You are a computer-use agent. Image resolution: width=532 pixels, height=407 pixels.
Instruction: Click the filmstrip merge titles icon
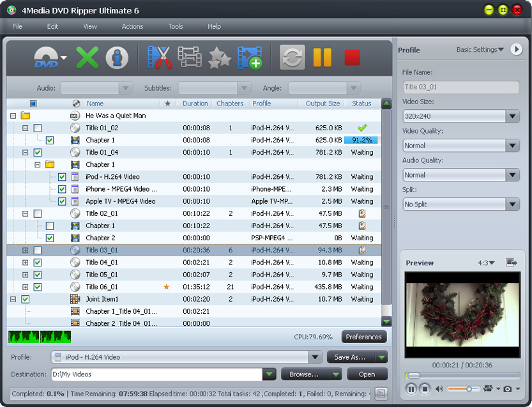(x=190, y=58)
